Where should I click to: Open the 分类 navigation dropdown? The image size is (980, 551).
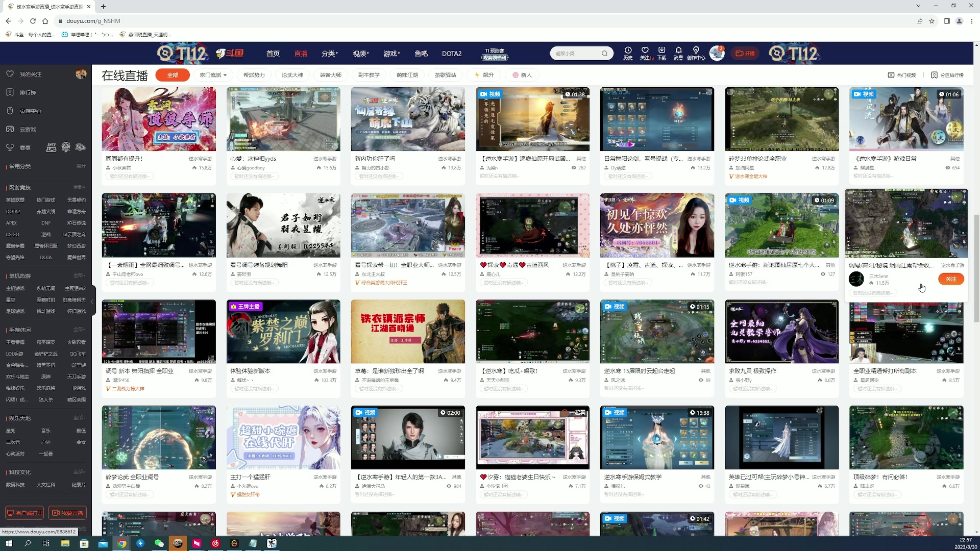coord(328,53)
